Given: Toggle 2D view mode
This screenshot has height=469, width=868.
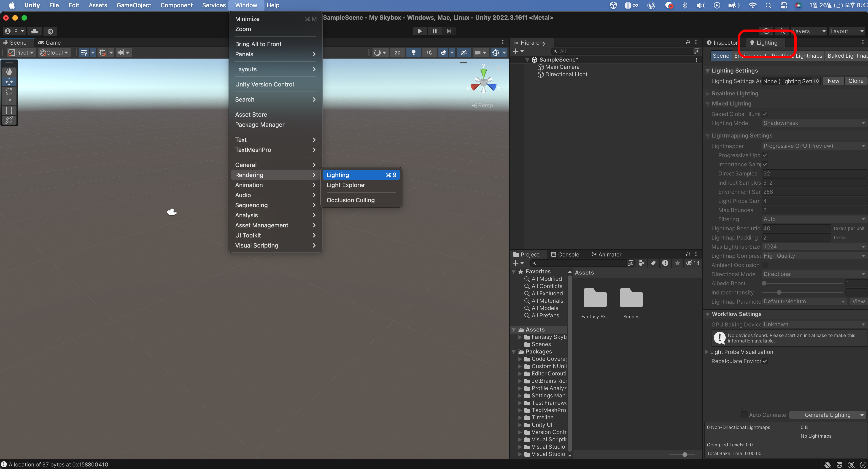Looking at the screenshot, I should (x=398, y=53).
